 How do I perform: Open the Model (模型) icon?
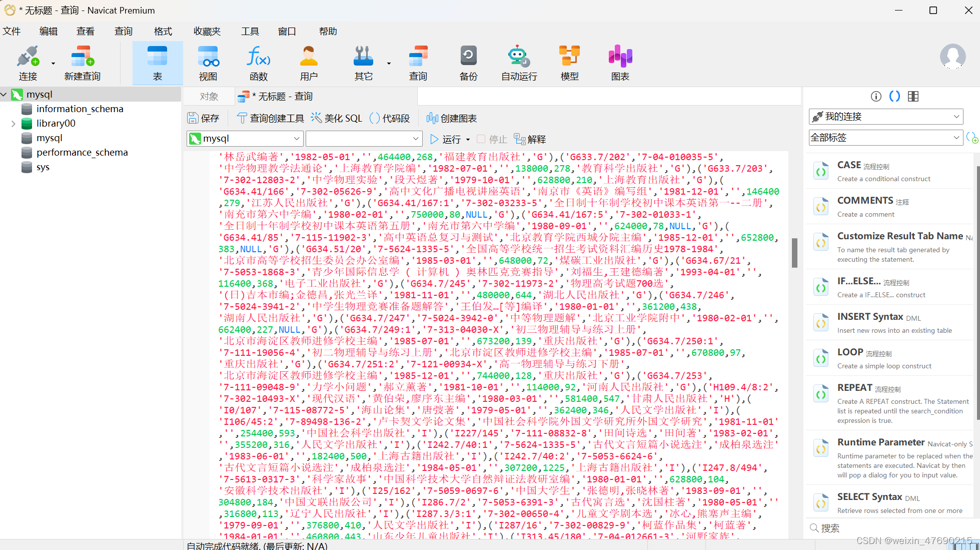(x=569, y=57)
